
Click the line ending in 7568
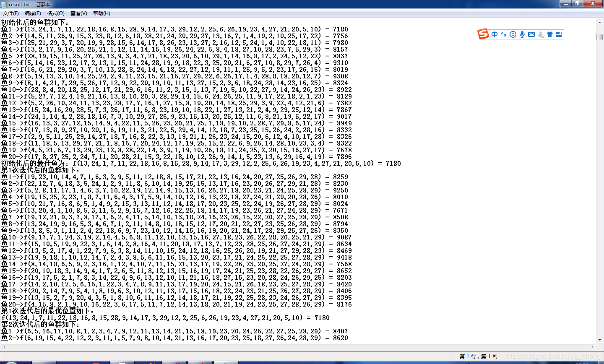177,264
